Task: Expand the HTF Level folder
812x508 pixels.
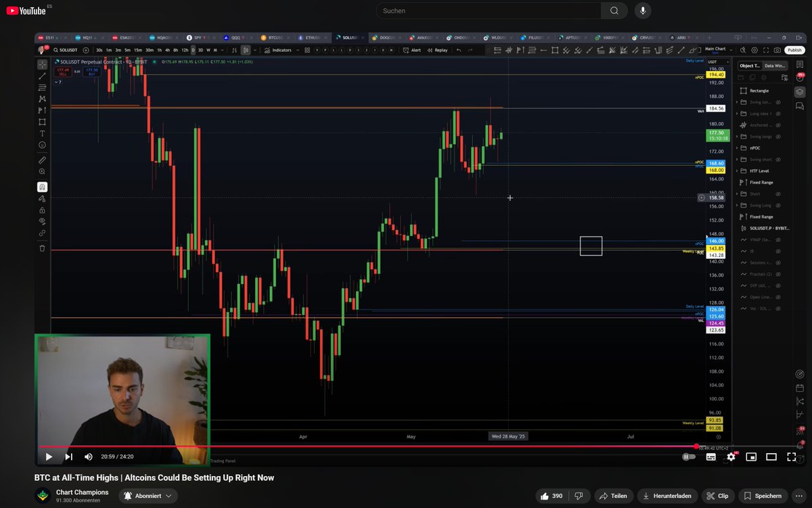Action: click(x=737, y=171)
